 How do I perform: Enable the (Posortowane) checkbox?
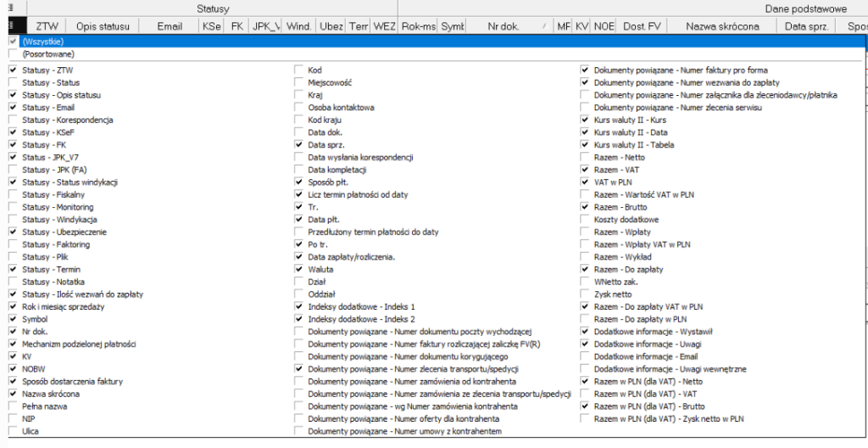[12, 53]
